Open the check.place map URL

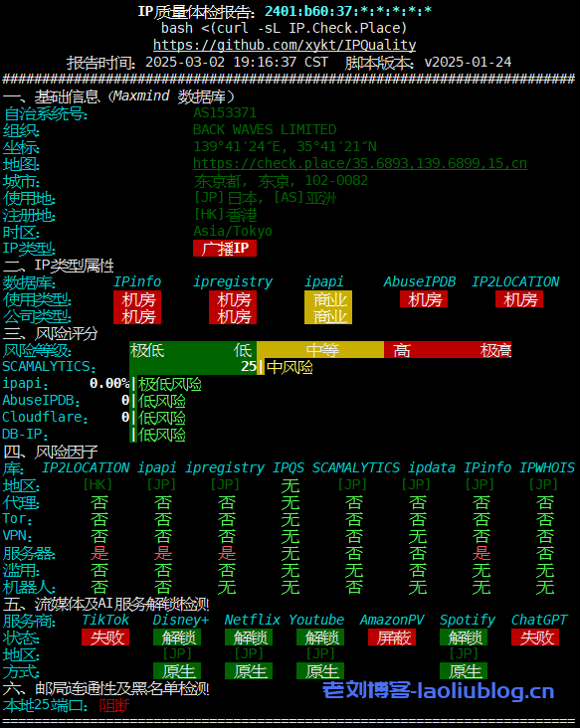point(360,163)
